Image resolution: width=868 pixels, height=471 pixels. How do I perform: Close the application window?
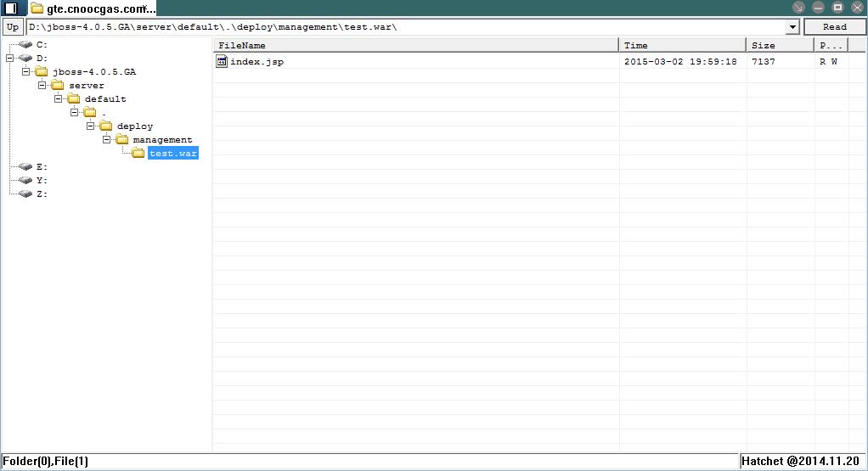(857, 7)
